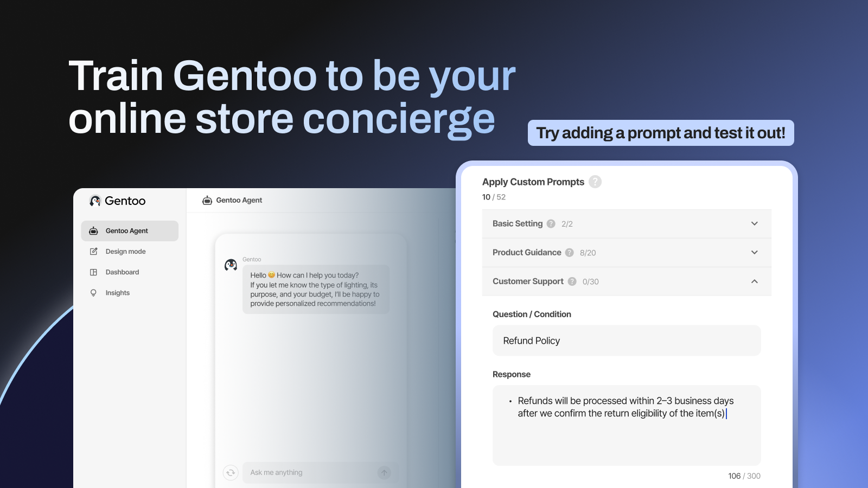Click the refresh chat icon

pyautogui.click(x=231, y=473)
